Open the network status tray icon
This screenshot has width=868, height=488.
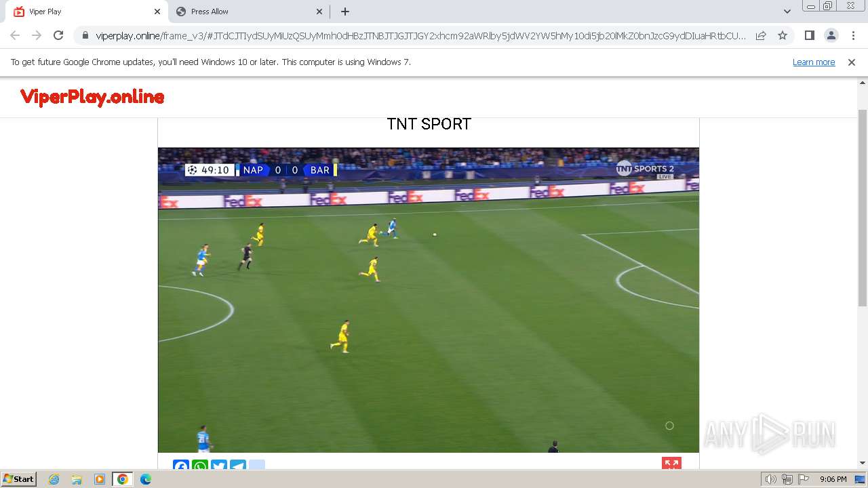(787, 479)
